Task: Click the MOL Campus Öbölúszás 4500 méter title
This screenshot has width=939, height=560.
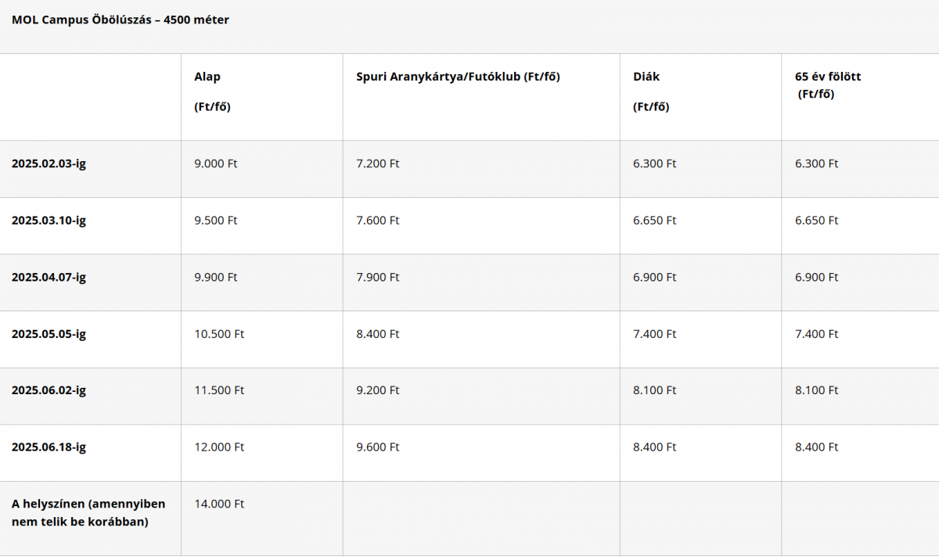Action: click(121, 20)
